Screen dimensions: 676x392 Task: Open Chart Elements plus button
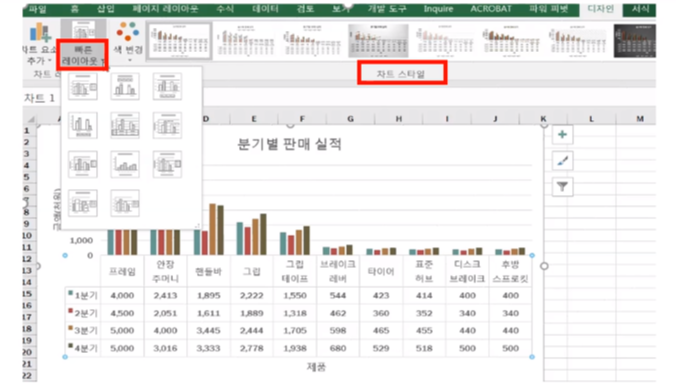tap(562, 135)
